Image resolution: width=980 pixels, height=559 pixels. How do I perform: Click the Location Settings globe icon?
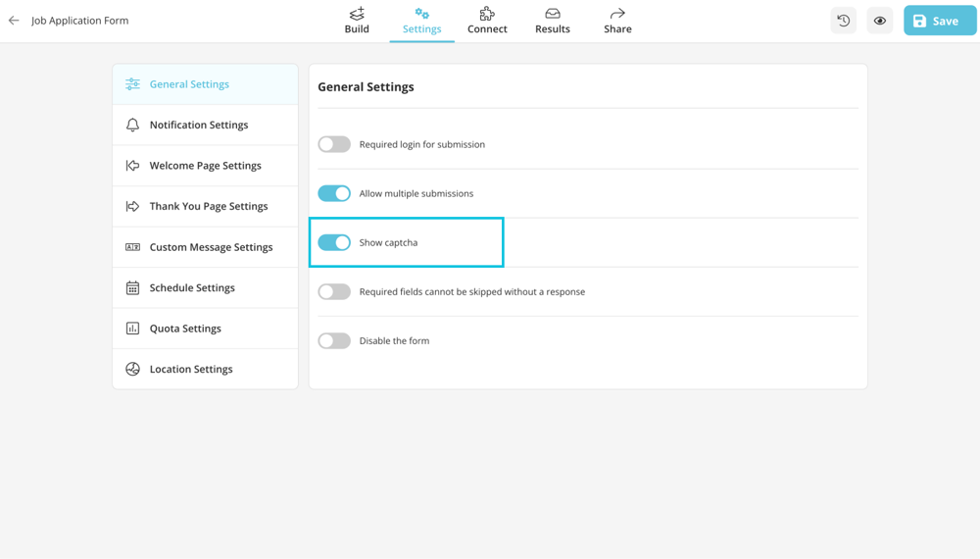[x=132, y=370]
